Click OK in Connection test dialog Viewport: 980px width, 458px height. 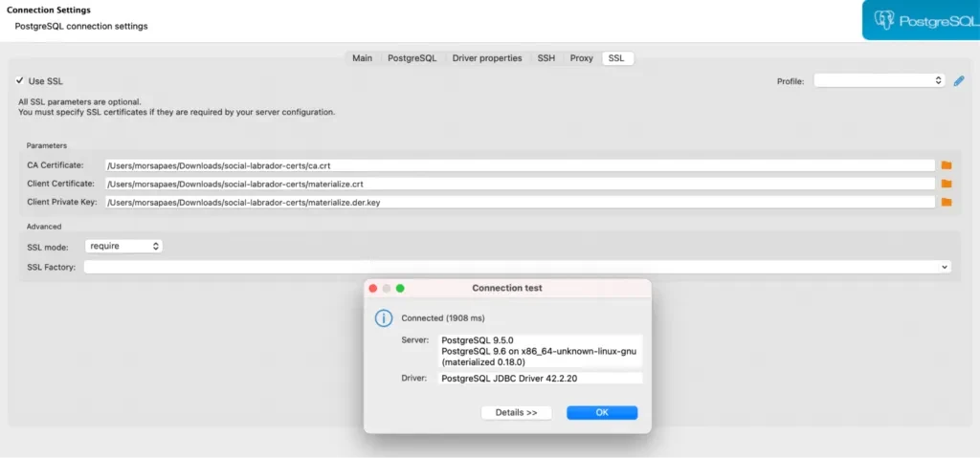coord(602,412)
